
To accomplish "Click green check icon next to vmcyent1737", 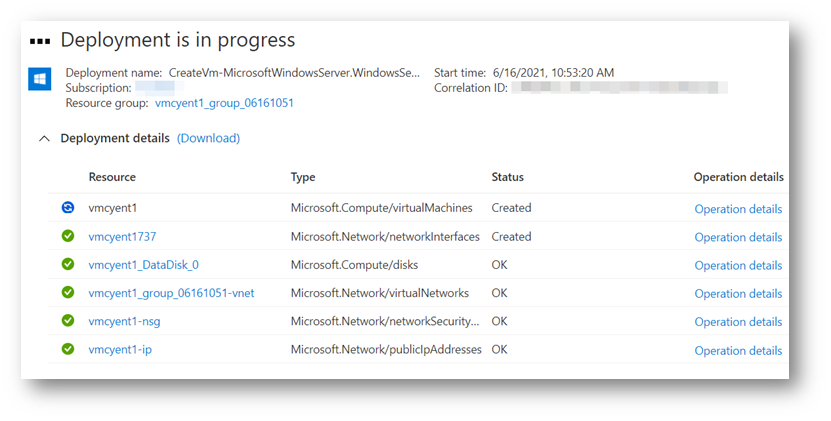I will 68,237.
